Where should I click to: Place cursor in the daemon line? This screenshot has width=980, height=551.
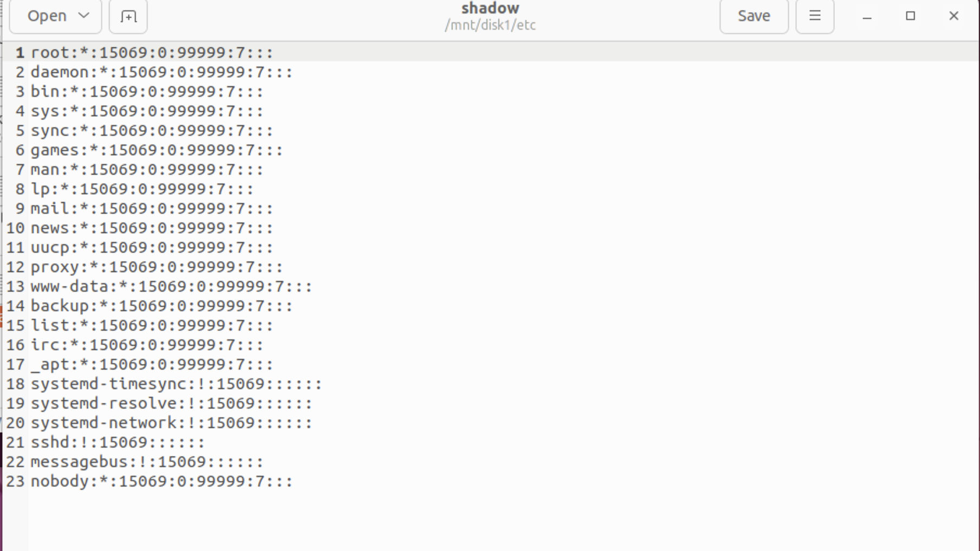[161, 72]
